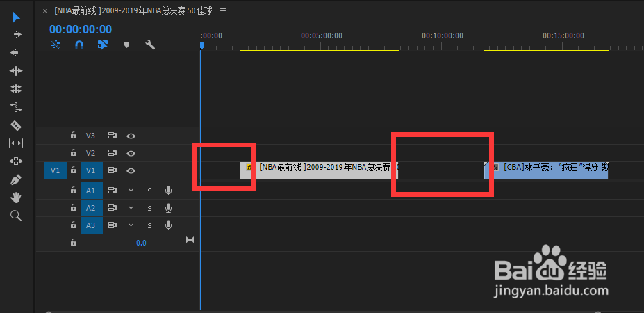The image size is (644, 313).
Task: Mute track A3
Action: (x=131, y=226)
